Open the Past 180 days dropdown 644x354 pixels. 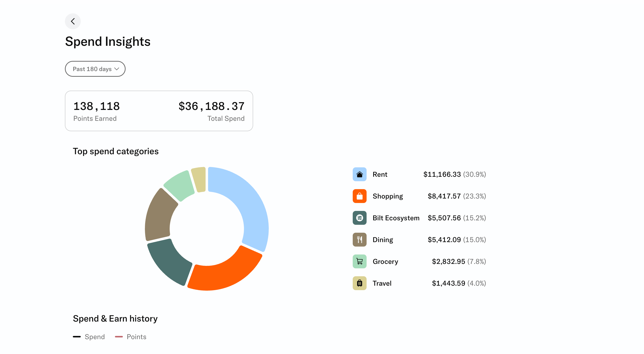[95, 69]
